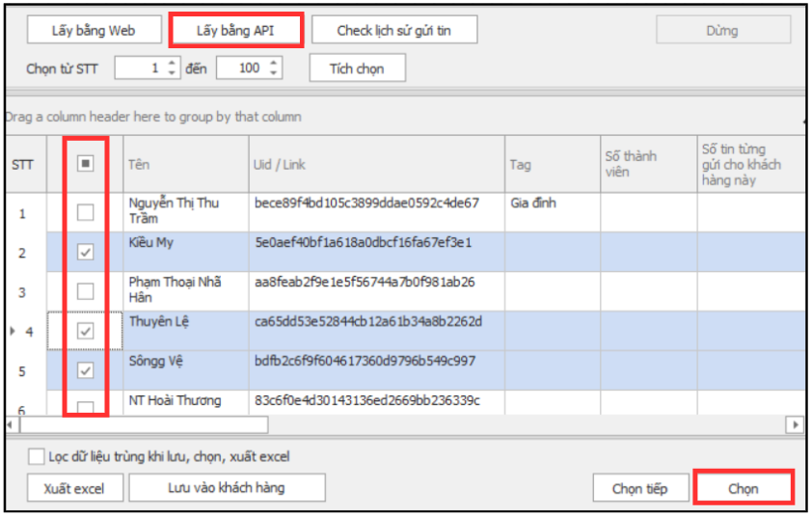Open "Check lịch sử gửi tin"

coord(393,30)
